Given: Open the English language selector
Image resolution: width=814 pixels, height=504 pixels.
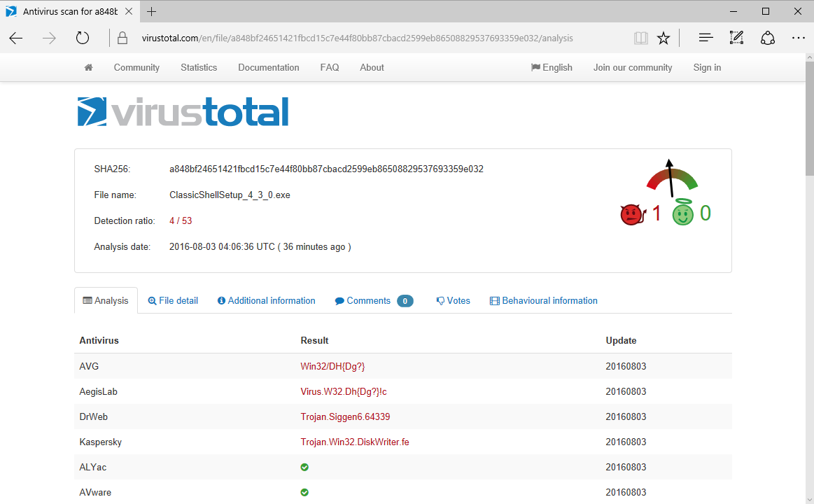Looking at the screenshot, I should (x=552, y=67).
